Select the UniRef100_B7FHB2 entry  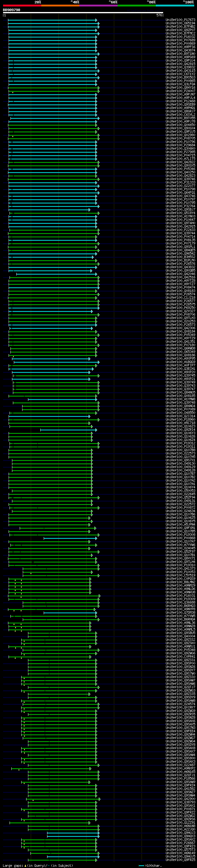(180, 26)
